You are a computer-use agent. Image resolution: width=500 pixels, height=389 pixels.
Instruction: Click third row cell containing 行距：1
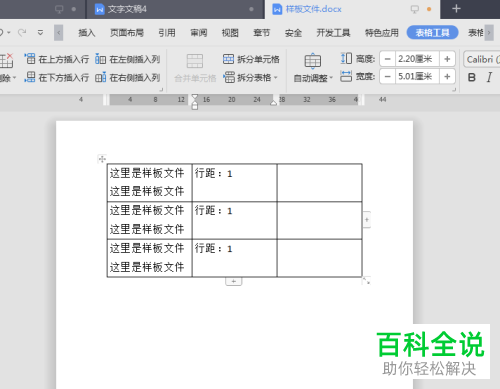[234, 258]
